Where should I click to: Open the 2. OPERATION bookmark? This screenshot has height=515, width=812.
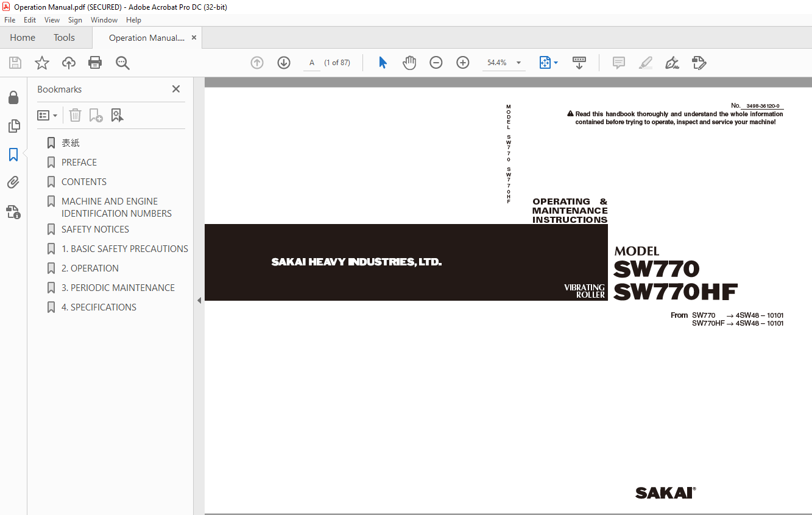tap(90, 268)
